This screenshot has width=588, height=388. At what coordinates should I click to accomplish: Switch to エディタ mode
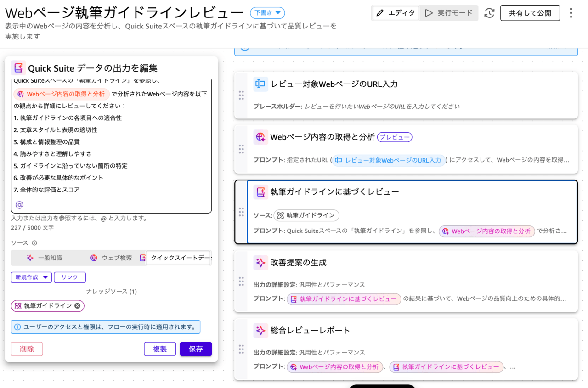tap(396, 13)
